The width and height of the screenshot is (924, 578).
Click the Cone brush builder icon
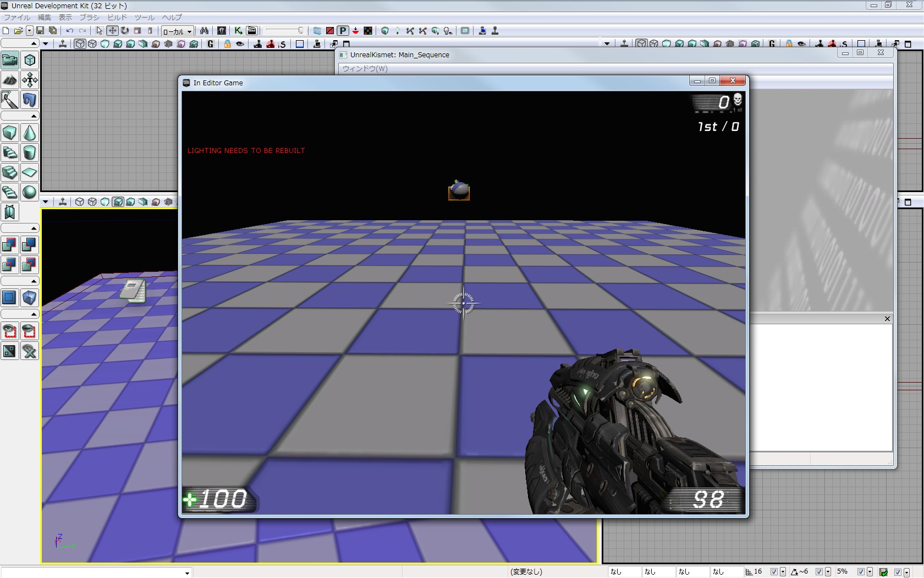pos(30,133)
